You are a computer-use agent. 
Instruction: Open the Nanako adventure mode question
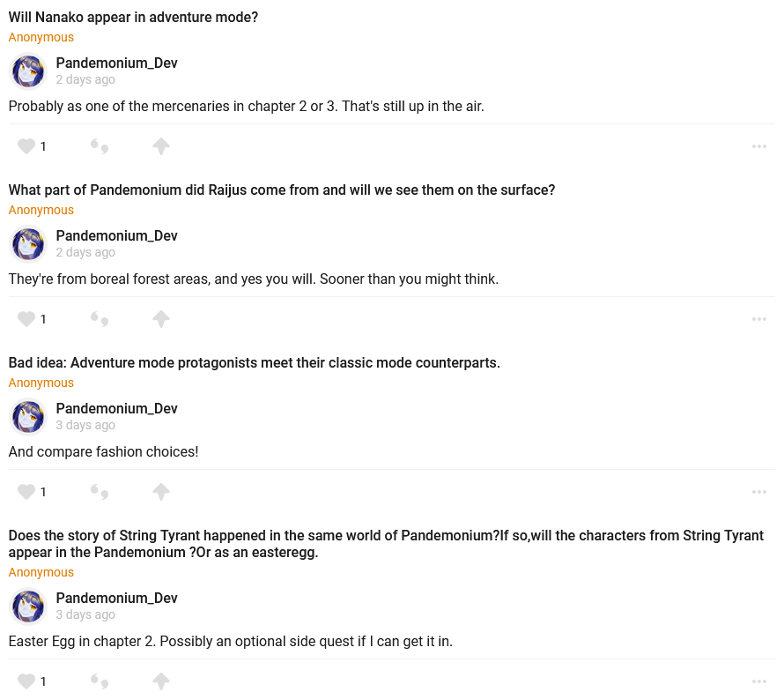pyautogui.click(x=133, y=17)
